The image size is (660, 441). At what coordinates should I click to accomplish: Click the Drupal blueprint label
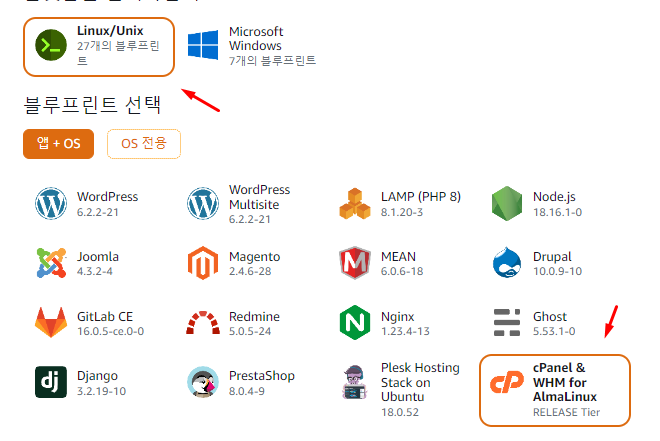tap(552, 257)
